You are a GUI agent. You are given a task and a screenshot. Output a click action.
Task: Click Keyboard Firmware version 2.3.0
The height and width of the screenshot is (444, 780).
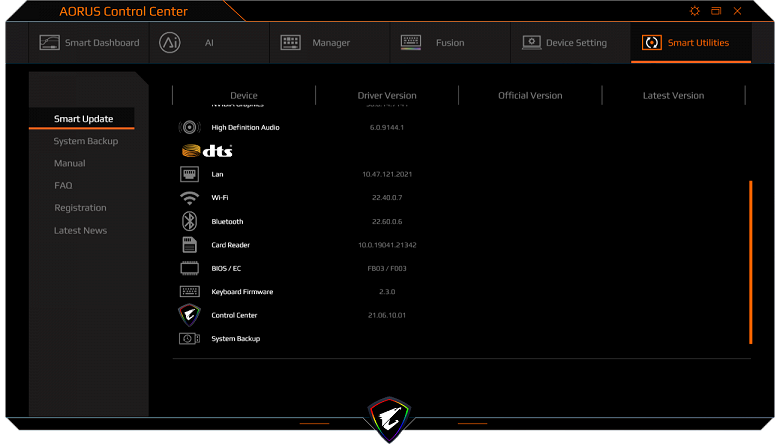387,291
